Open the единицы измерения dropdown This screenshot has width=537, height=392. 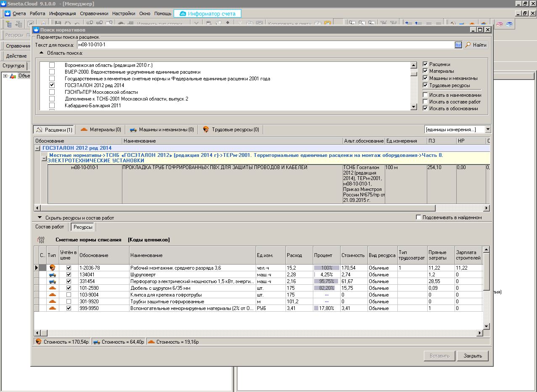click(488, 130)
